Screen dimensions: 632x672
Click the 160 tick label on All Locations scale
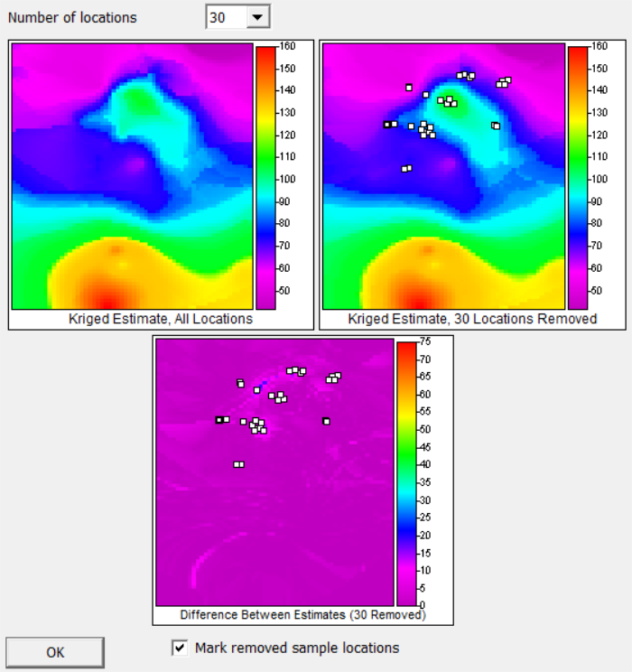point(287,46)
